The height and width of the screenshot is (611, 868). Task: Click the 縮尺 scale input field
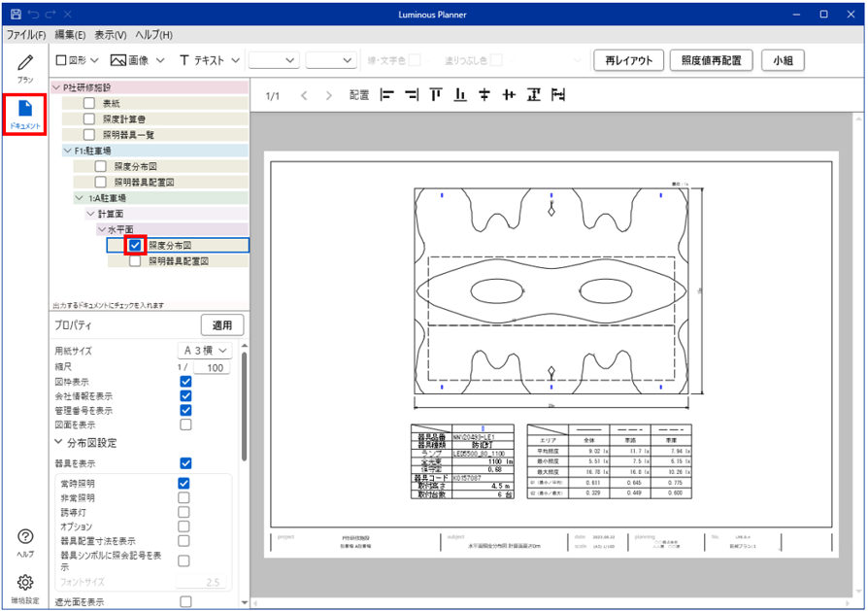point(210,367)
